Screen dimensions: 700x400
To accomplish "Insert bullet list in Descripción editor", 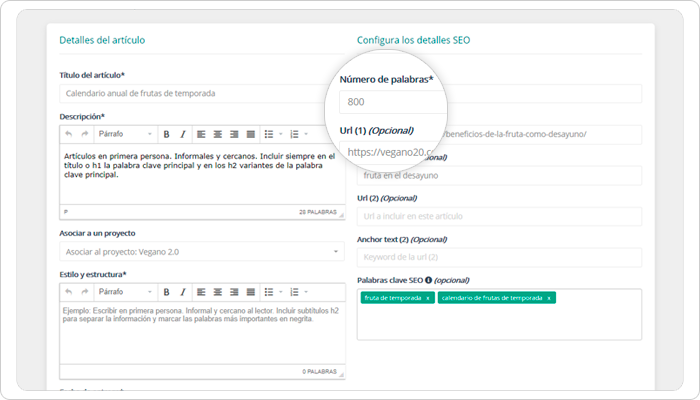I will tap(267, 134).
